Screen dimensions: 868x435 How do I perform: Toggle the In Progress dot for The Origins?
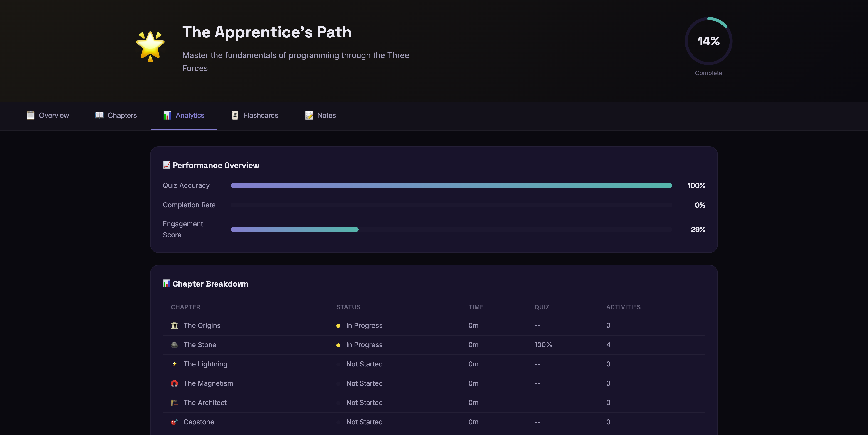click(x=338, y=325)
